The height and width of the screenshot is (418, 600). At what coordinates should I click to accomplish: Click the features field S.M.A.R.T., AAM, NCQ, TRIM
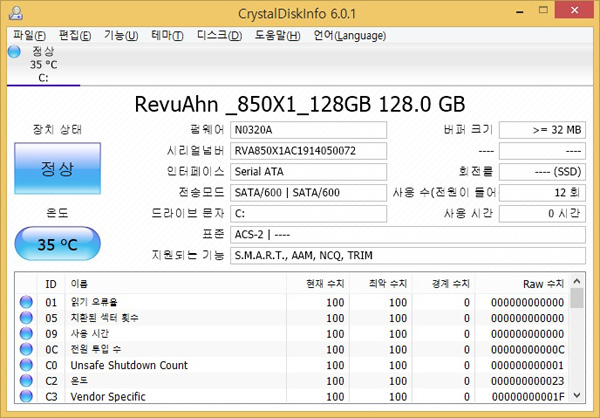coord(408,255)
